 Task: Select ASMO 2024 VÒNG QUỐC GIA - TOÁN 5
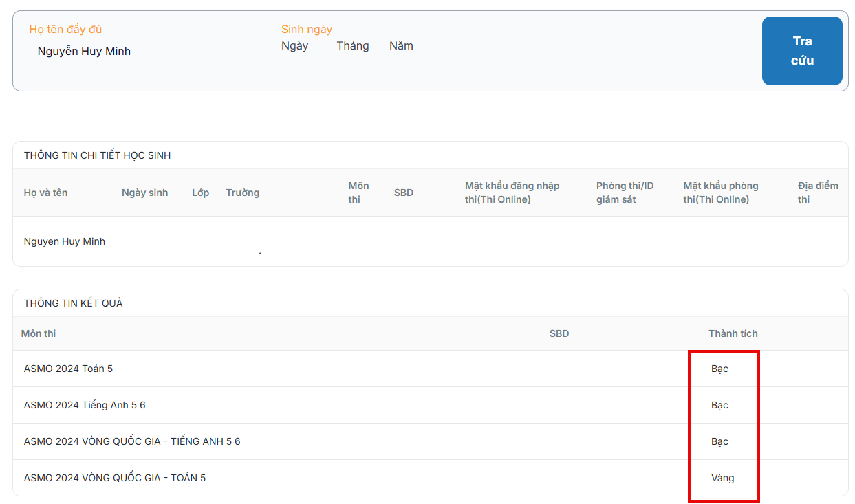(x=431, y=478)
